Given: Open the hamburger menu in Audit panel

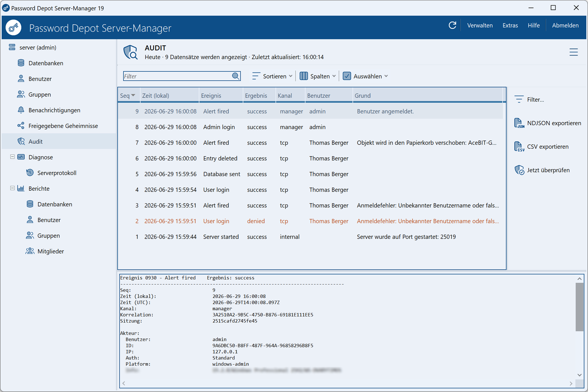Looking at the screenshot, I should [574, 52].
